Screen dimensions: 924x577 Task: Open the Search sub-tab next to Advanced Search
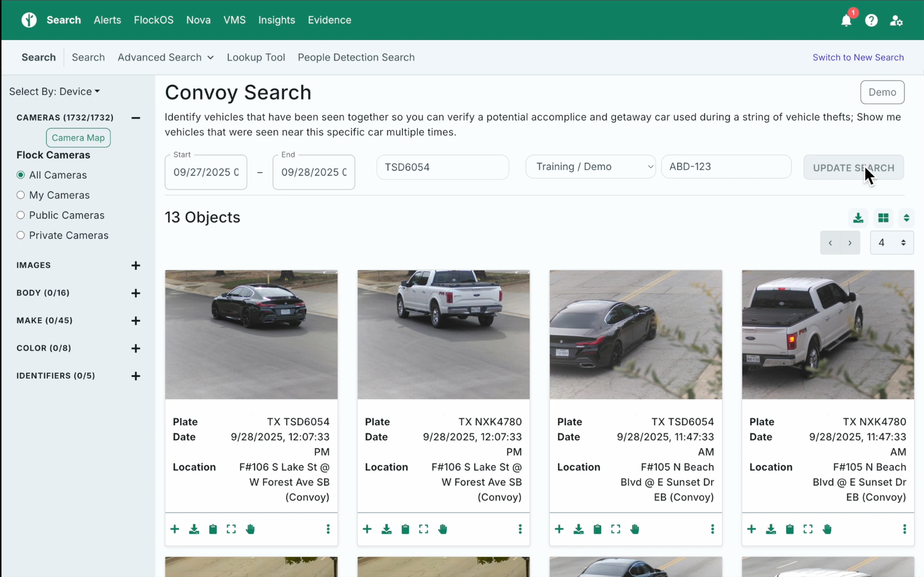click(88, 57)
